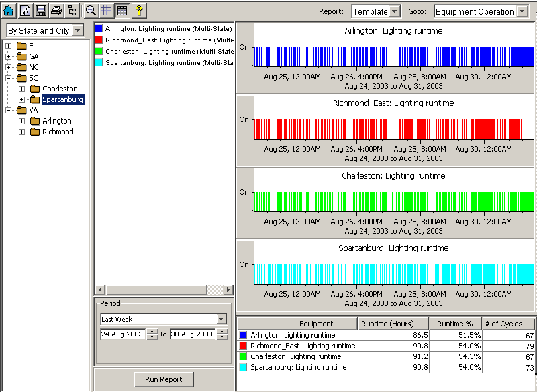The image size is (537, 392).
Task: Open the Last Week period dropdown
Action: click(222, 320)
